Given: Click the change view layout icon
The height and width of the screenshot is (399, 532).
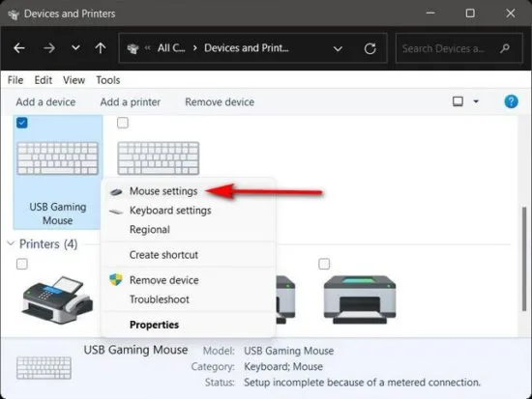Looking at the screenshot, I should 458,101.
